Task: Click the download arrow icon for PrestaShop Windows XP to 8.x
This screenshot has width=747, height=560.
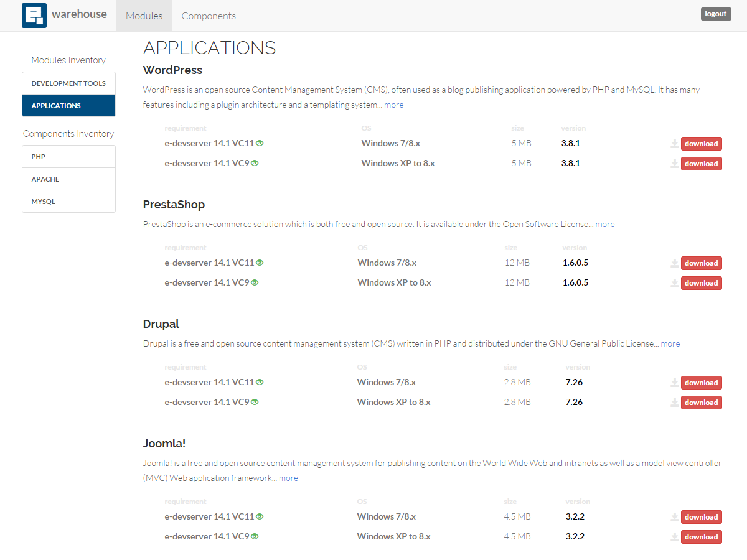Action: tap(674, 282)
